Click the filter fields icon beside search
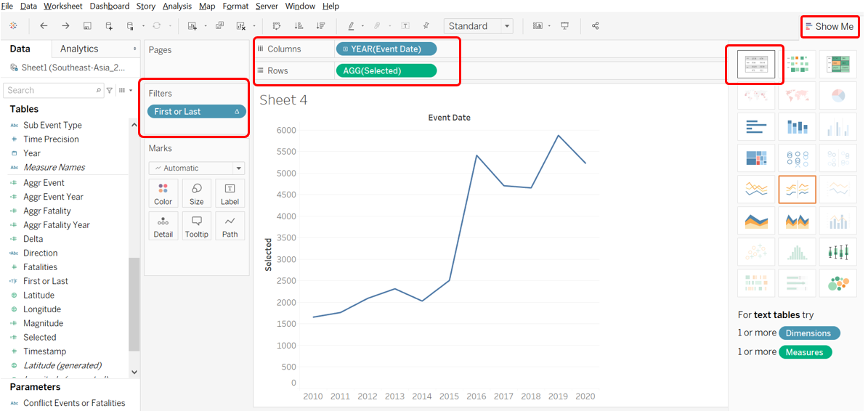The height and width of the screenshot is (411, 868). [x=110, y=91]
